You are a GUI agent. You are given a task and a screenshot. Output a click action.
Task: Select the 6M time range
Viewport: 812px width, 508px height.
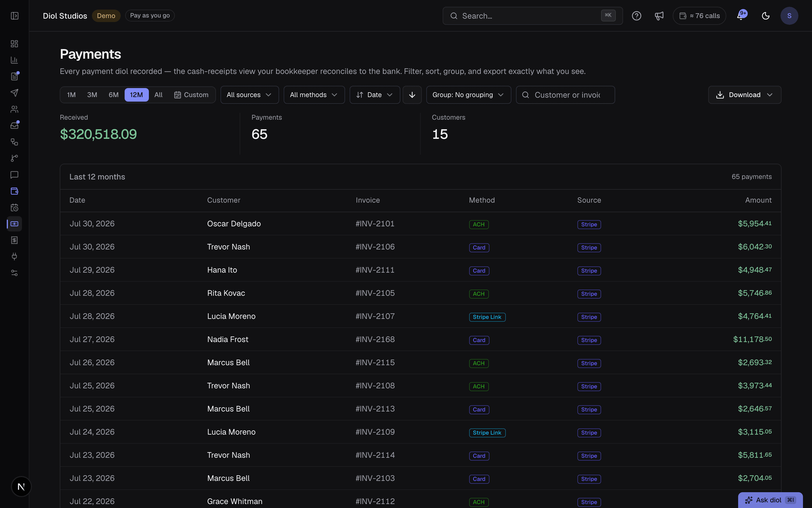pyautogui.click(x=113, y=95)
